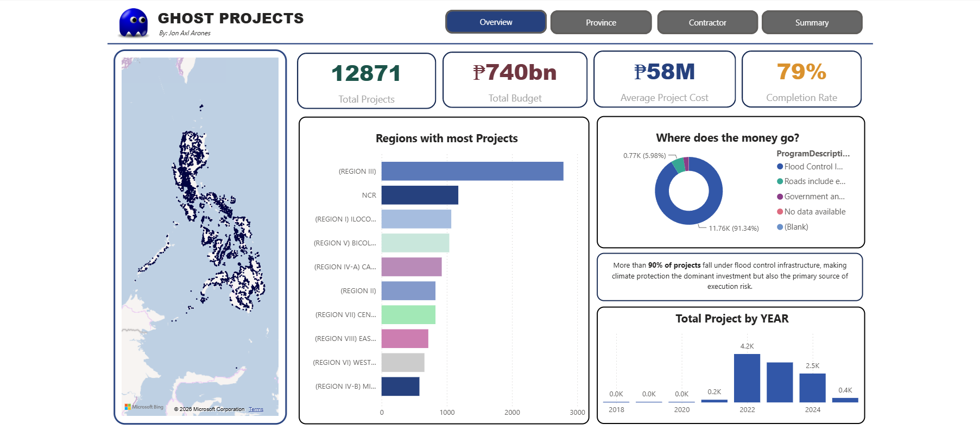Click the 'ProgramDescripti...' legend header
The image size is (980, 430).
coord(813,154)
